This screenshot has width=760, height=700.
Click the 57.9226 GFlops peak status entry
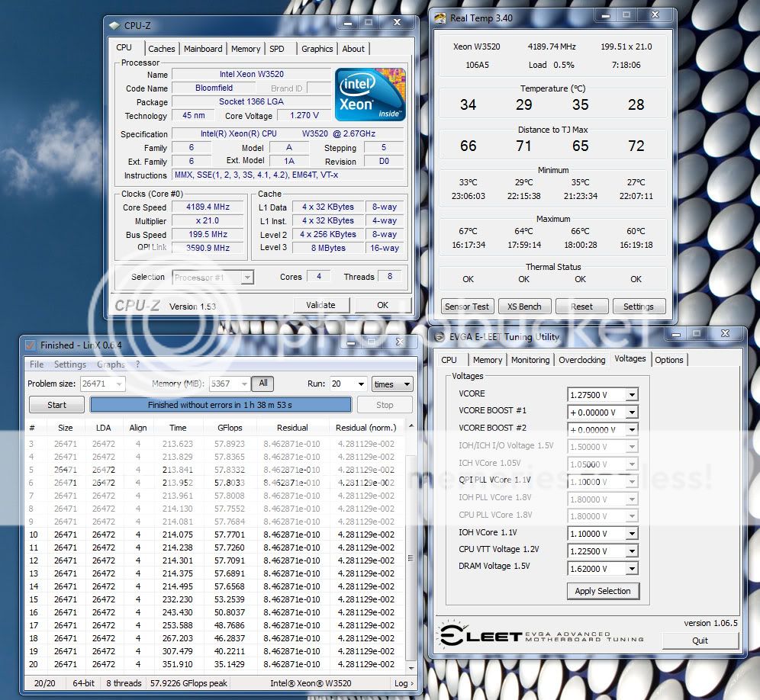pos(188,683)
